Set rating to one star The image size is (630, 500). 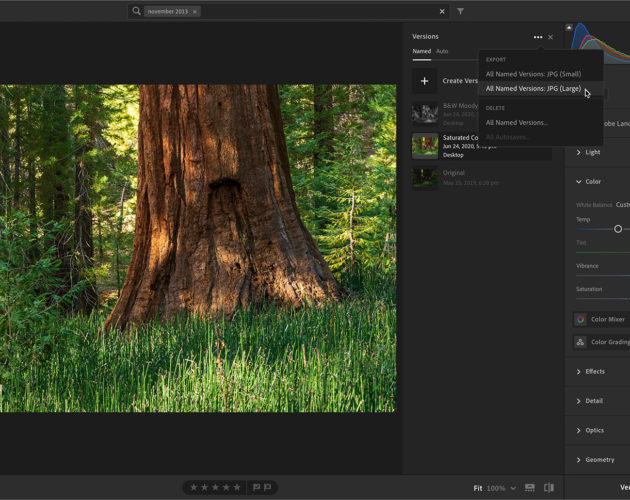(x=194, y=487)
